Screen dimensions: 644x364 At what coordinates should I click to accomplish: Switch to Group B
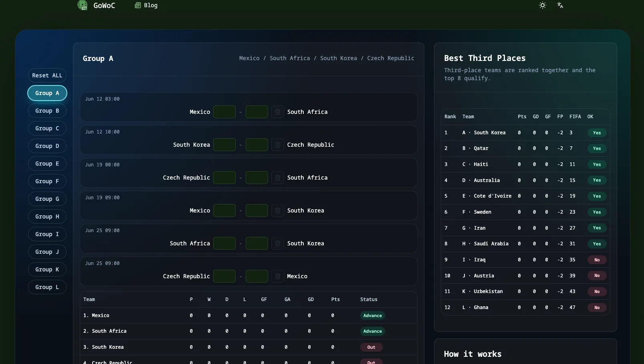click(47, 111)
